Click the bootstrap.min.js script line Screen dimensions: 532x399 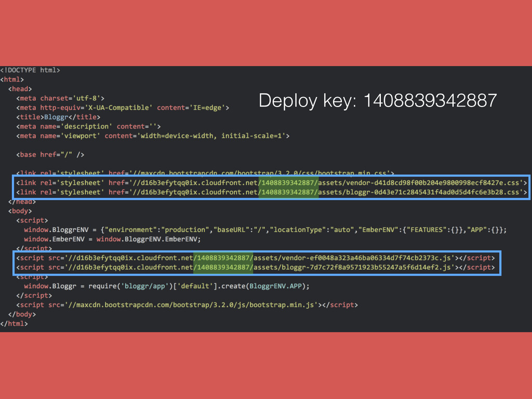[187, 305]
